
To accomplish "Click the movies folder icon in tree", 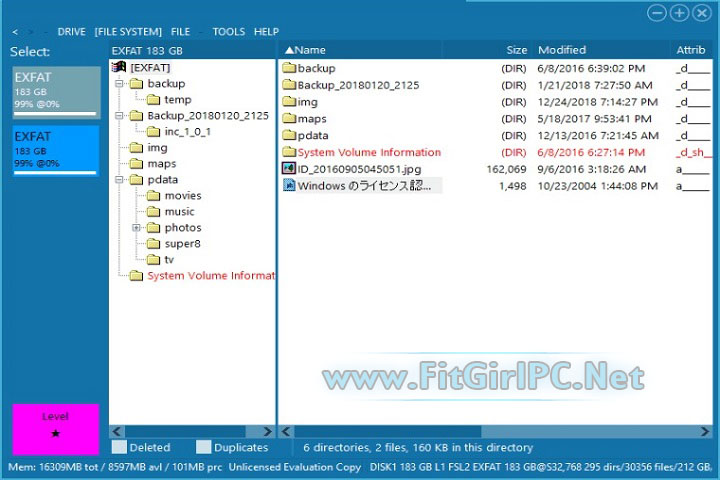I will (x=153, y=196).
